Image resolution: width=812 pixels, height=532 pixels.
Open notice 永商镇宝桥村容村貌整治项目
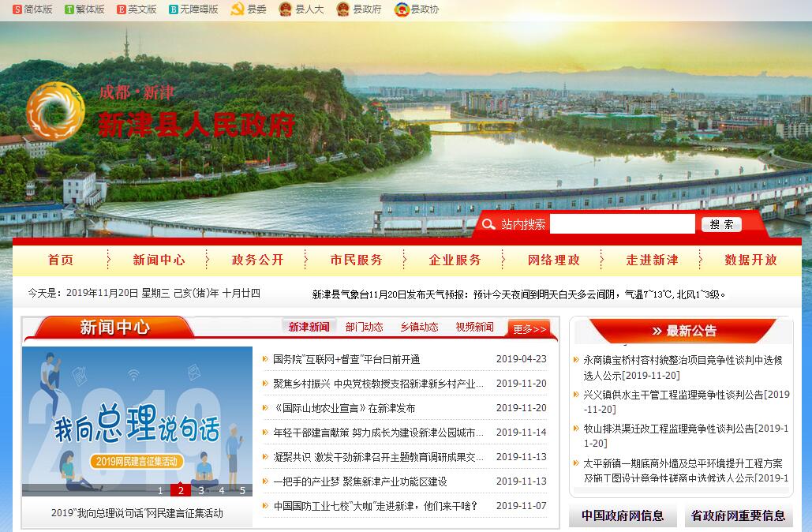[x=683, y=367]
